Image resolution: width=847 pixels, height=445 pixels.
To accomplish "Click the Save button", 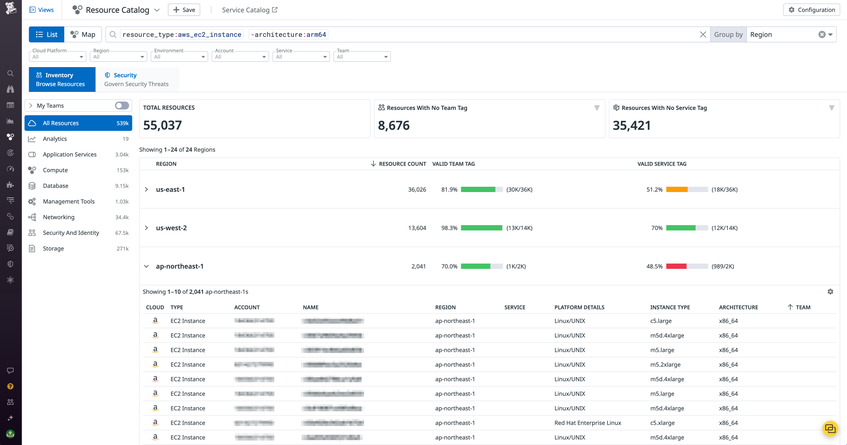I will (x=184, y=10).
